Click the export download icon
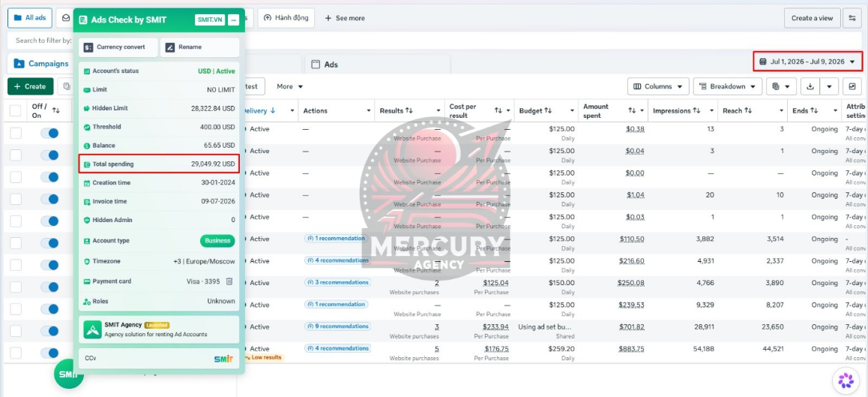Image resolution: width=868 pixels, height=397 pixels. point(810,86)
